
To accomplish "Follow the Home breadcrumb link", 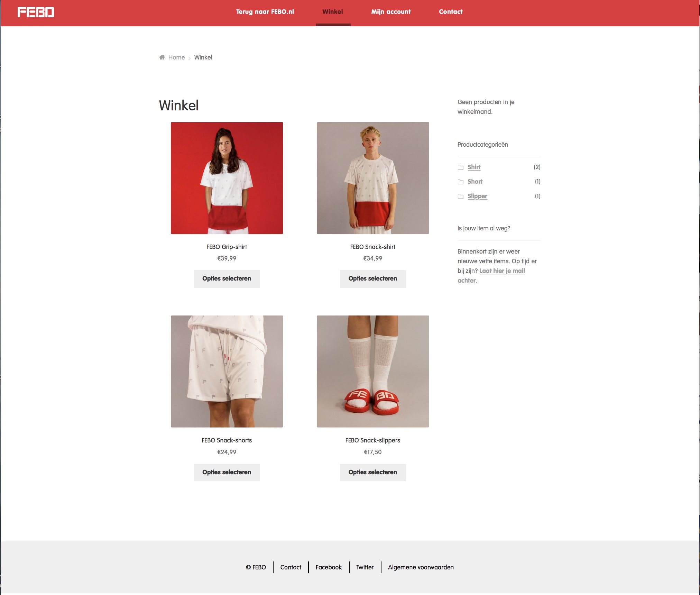I will (176, 57).
